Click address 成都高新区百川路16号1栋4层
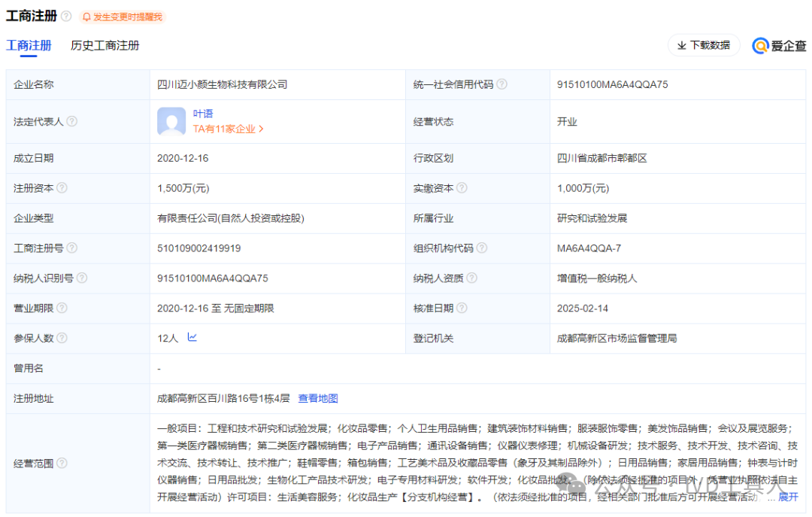Image resolution: width=812 pixels, height=517 pixels. pos(223,398)
